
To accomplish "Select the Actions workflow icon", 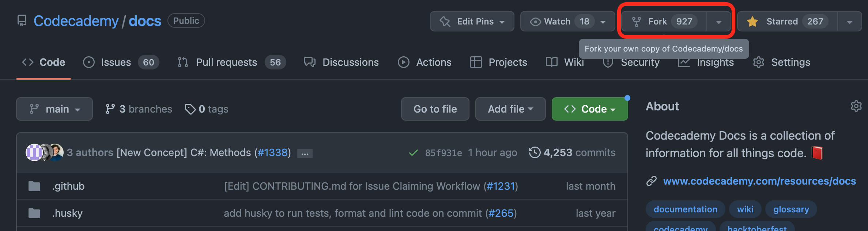I will click(404, 62).
